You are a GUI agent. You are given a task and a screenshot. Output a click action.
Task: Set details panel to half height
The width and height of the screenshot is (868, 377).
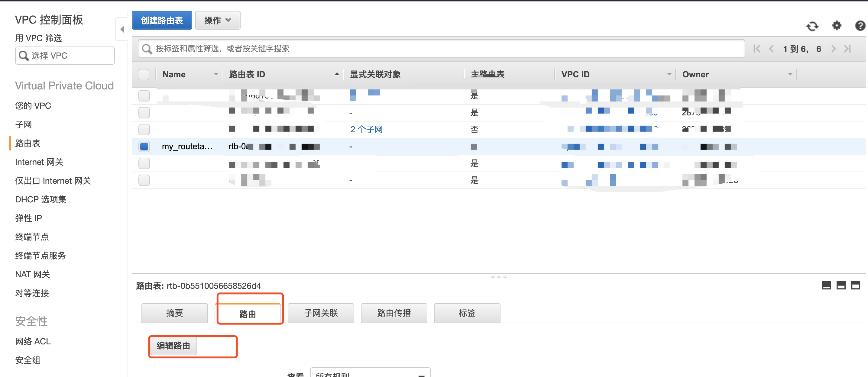click(841, 285)
